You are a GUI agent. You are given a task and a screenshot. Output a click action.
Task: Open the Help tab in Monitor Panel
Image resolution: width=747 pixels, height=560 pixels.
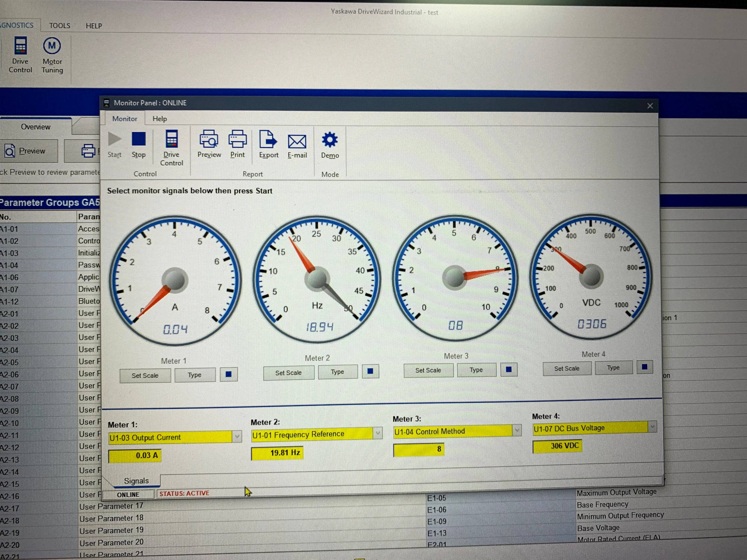pos(159,119)
